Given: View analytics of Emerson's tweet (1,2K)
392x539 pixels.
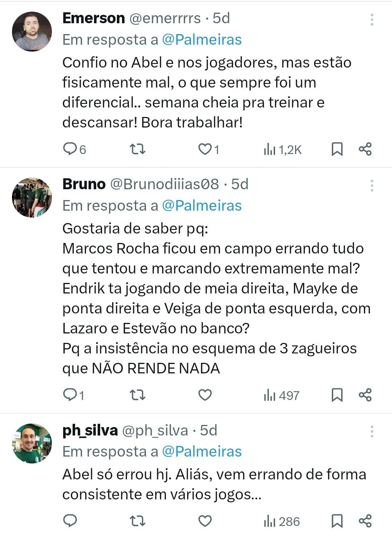Looking at the screenshot, I should pos(283,149).
